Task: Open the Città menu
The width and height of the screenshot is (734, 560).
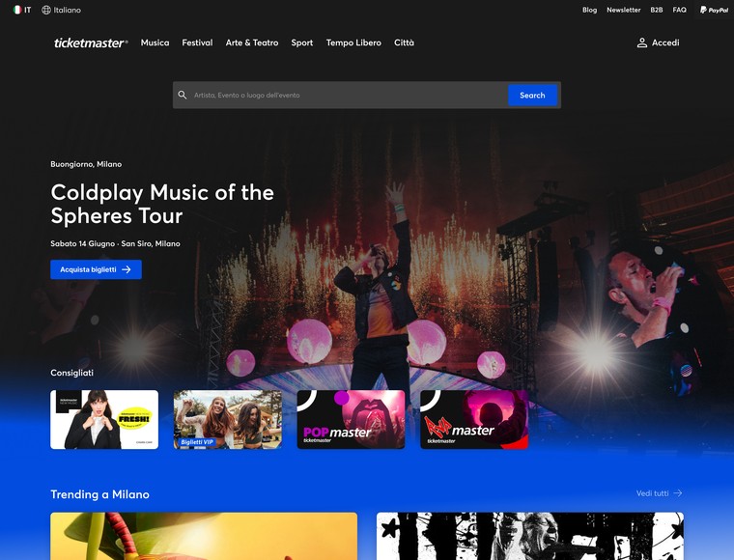Action: (404, 42)
